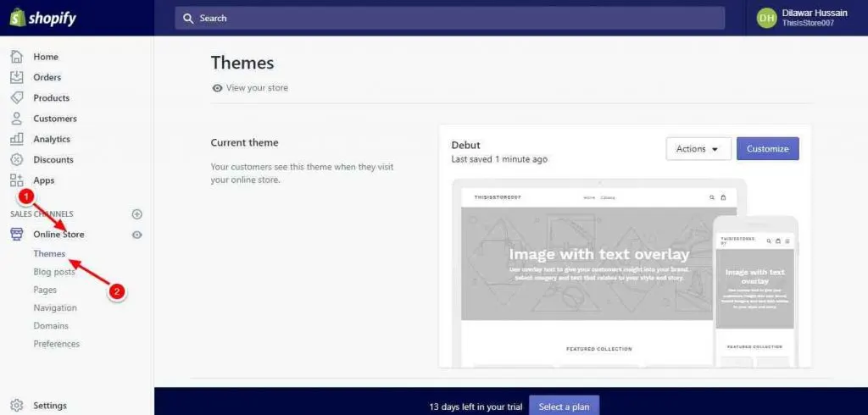The width and height of the screenshot is (868, 415).
Task: Click the Settings gear icon
Action: click(x=17, y=405)
